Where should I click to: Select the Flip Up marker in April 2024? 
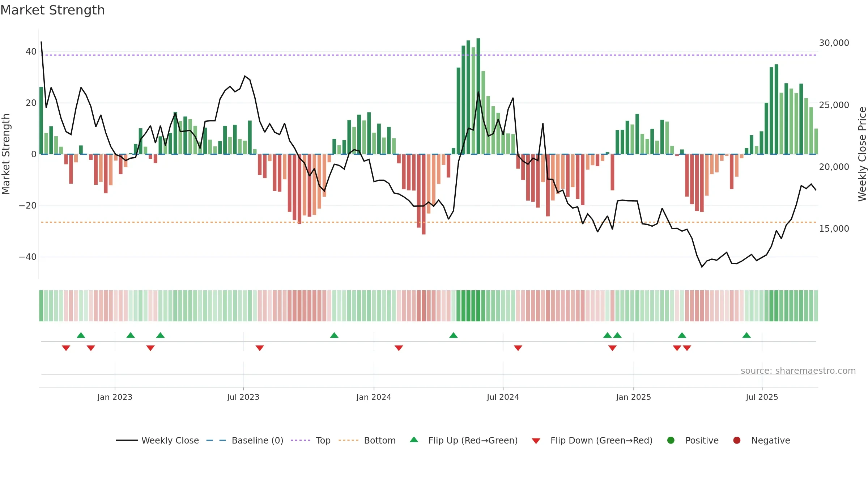454,335
